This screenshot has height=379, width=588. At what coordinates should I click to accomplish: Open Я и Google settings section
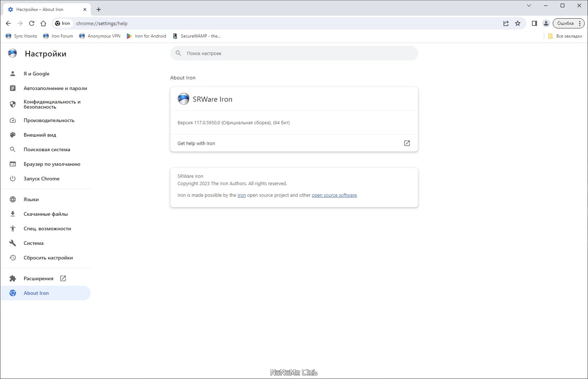click(x=46, y=74)
